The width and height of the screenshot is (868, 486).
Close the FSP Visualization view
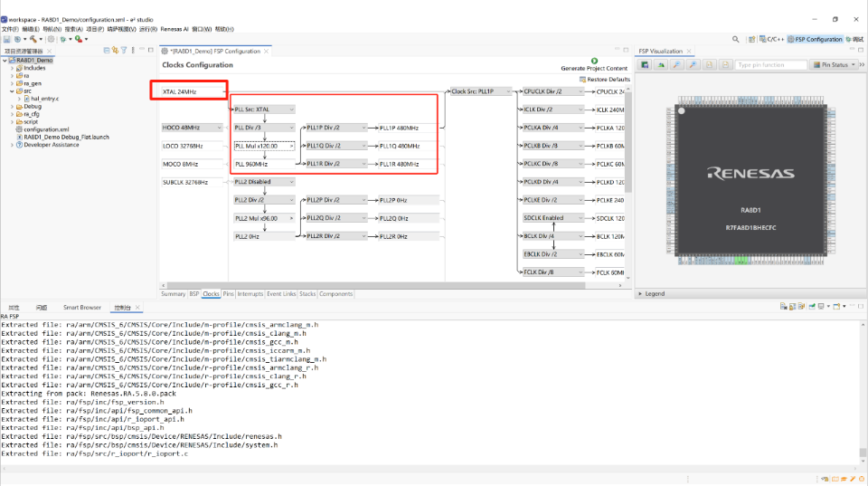(689, 51)
